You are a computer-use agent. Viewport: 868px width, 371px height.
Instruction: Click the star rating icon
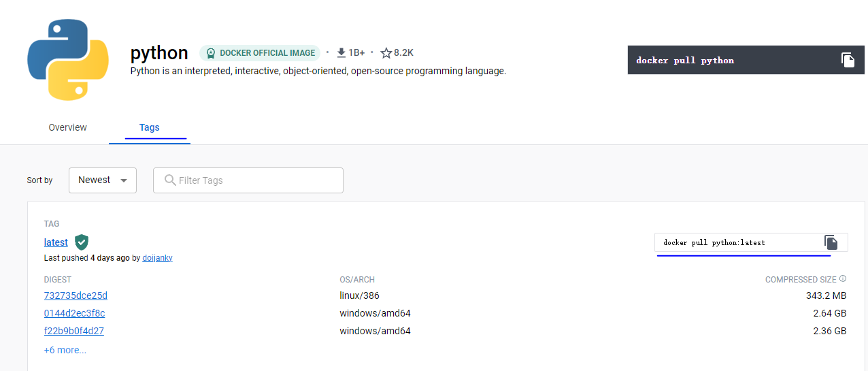[x=386, y=53]
